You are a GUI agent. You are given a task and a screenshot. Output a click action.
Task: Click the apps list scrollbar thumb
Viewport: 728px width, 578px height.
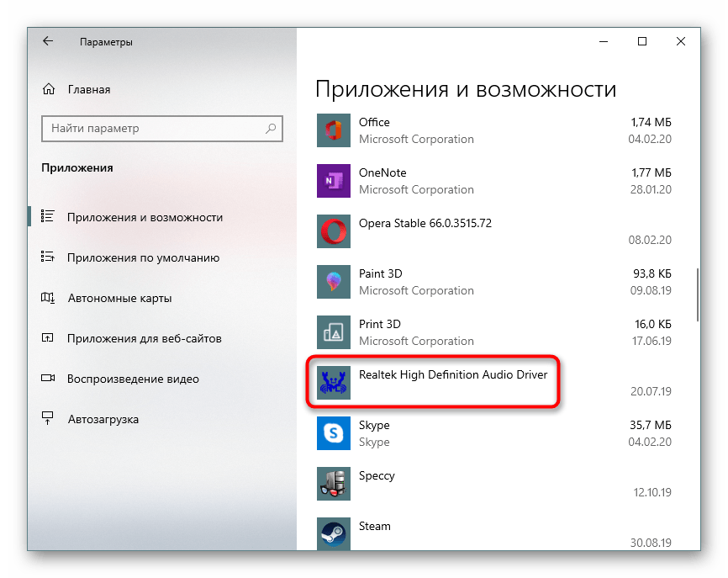[698, 294]
